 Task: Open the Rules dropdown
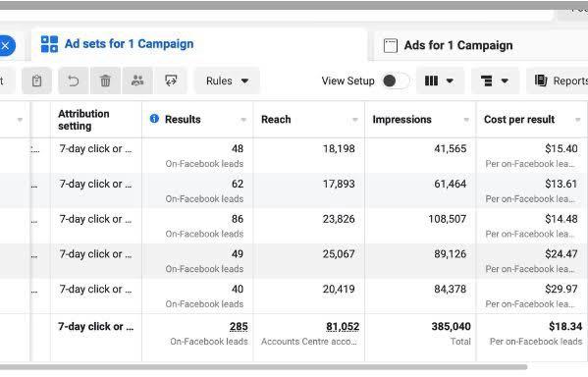click(227, 81)
